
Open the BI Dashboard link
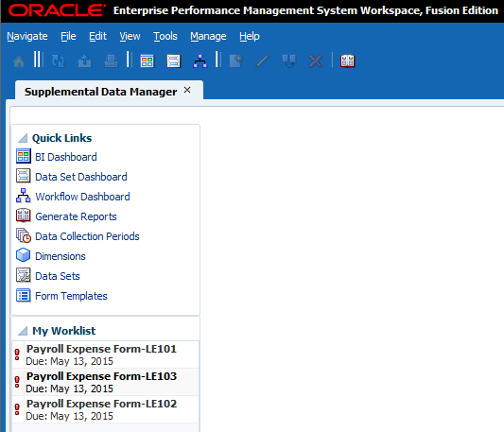pos(66,157)
